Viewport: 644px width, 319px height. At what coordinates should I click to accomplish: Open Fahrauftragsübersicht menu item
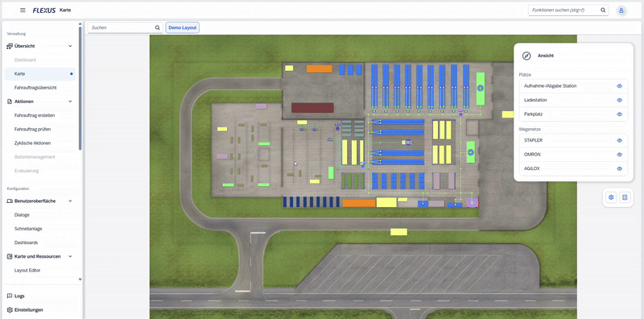(35, 88)
